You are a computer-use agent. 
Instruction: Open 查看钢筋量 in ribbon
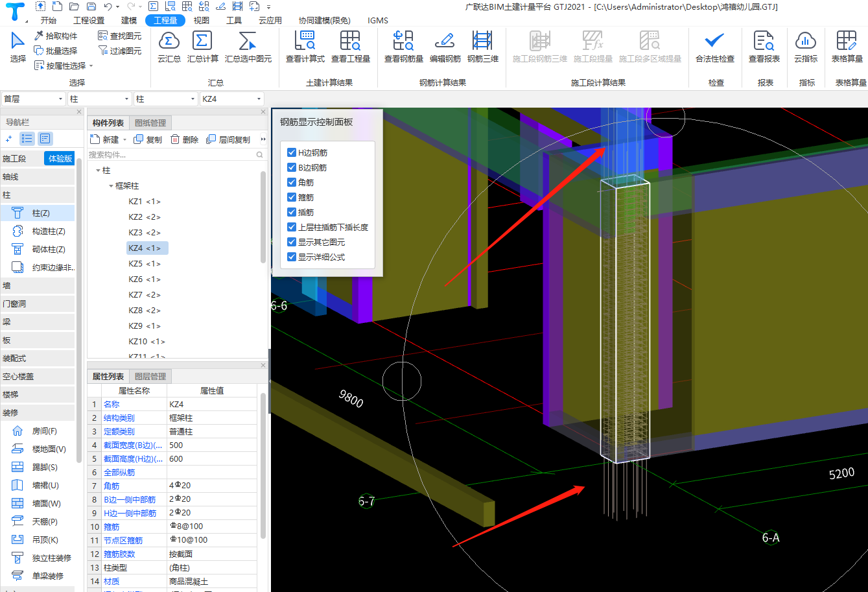pos(404,47)
